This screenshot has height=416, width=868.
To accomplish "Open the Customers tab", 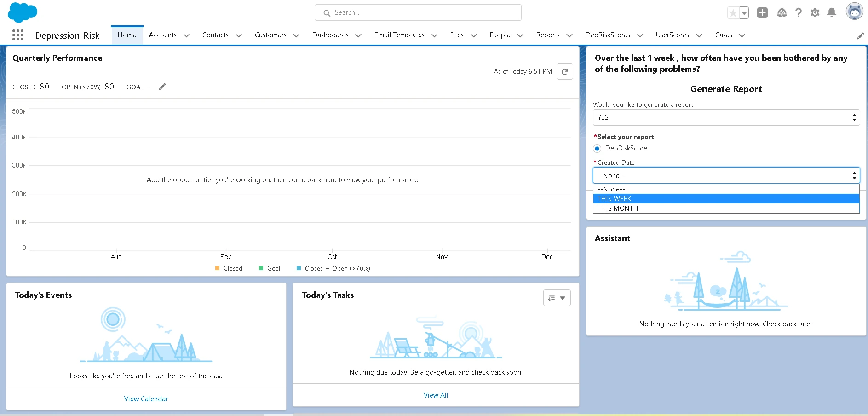I will pos(270,35).
